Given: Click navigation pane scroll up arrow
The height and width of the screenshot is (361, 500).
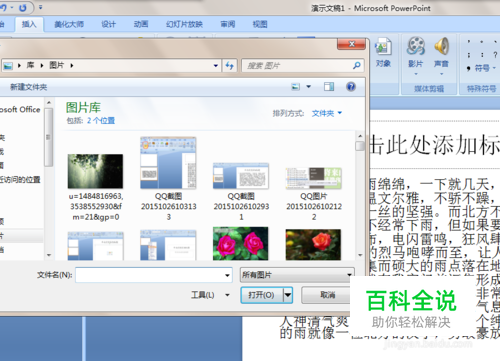Looking at the screenshot, I should (x=49, y=103).
